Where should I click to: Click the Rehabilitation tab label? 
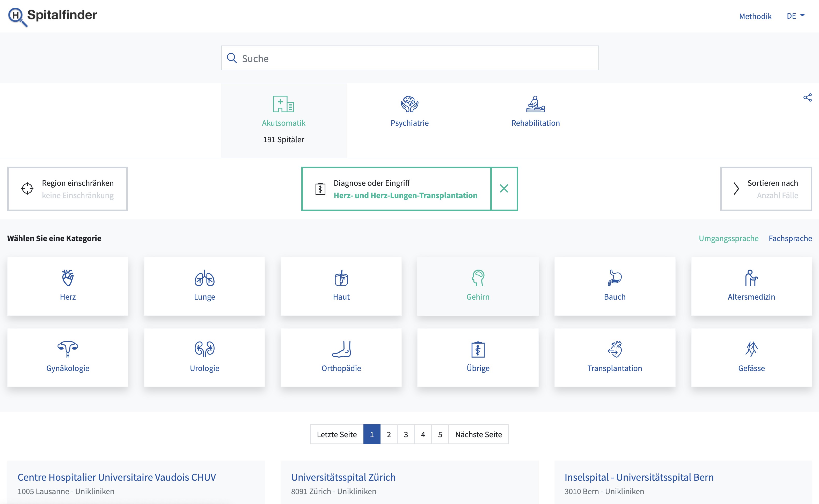[x=536, y=123]
